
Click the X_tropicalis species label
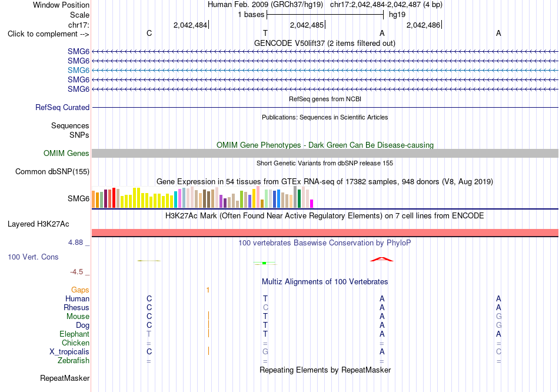(x=69, y=352)
